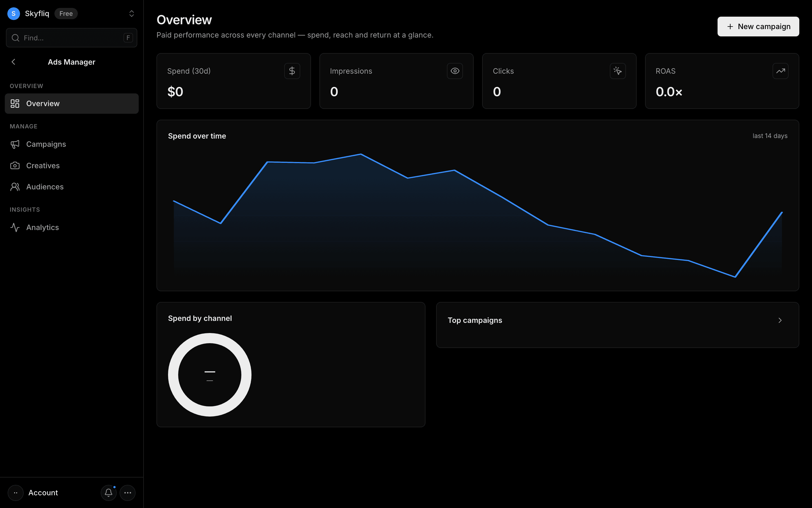The height and width of the screenshot is (508, 812).
Task: Open the Account menu
Action: (x=43, y=492)
